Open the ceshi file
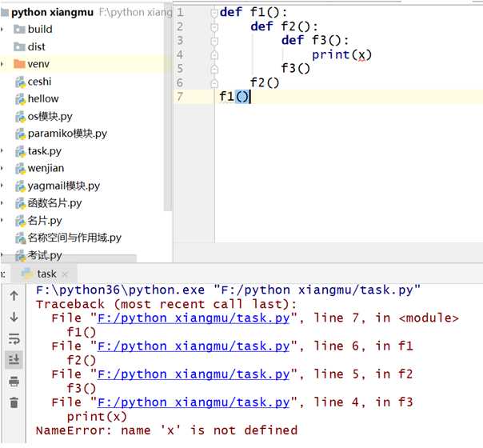Viewport: 483px width, 448px height. coord(39,82)
